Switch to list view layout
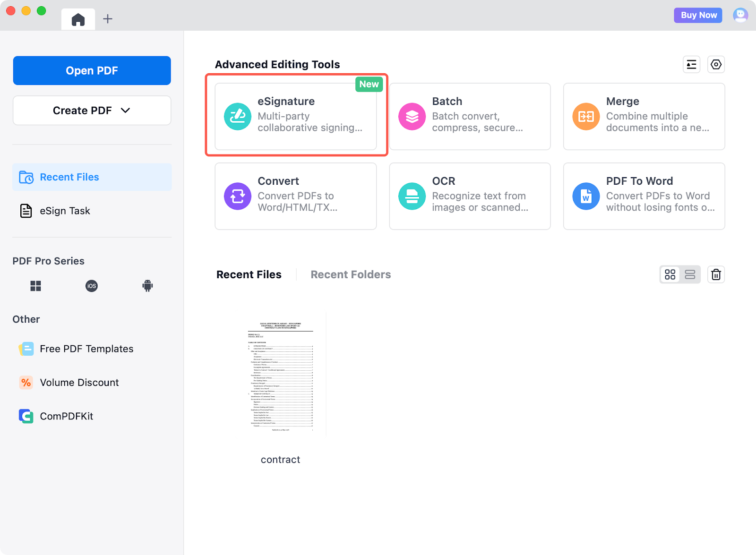 (690, 274)
